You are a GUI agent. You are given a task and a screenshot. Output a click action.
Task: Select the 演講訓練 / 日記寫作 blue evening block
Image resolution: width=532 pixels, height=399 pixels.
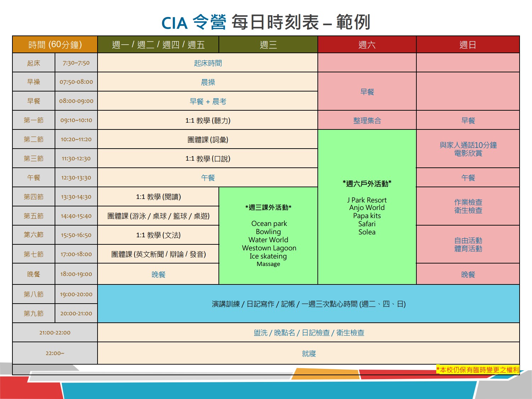(309, 304)
